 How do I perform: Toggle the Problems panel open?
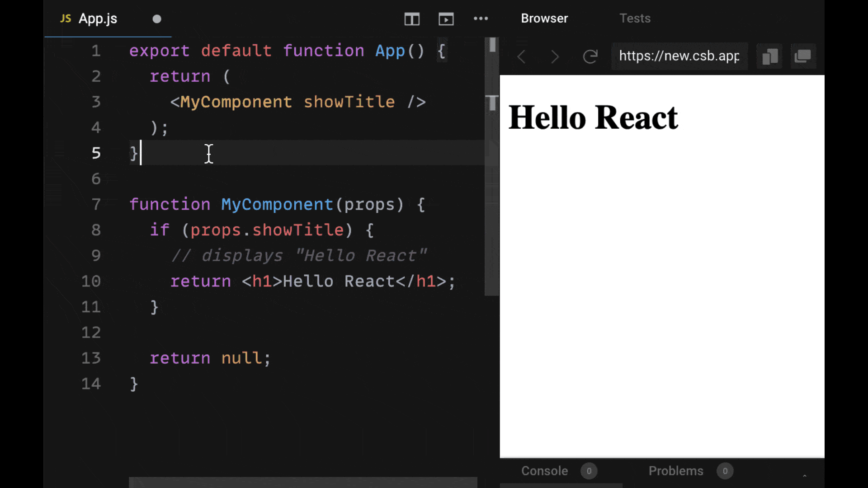[675, 471]
